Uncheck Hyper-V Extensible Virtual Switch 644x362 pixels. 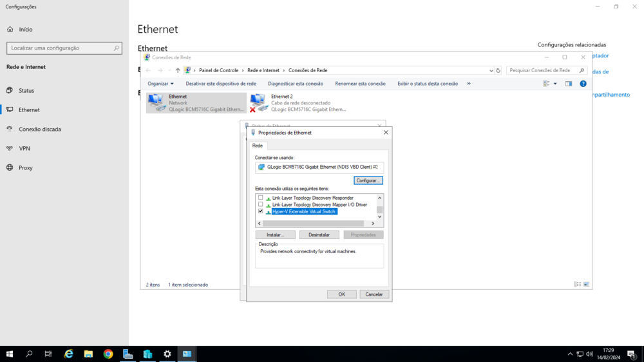(x=261, y=211)
